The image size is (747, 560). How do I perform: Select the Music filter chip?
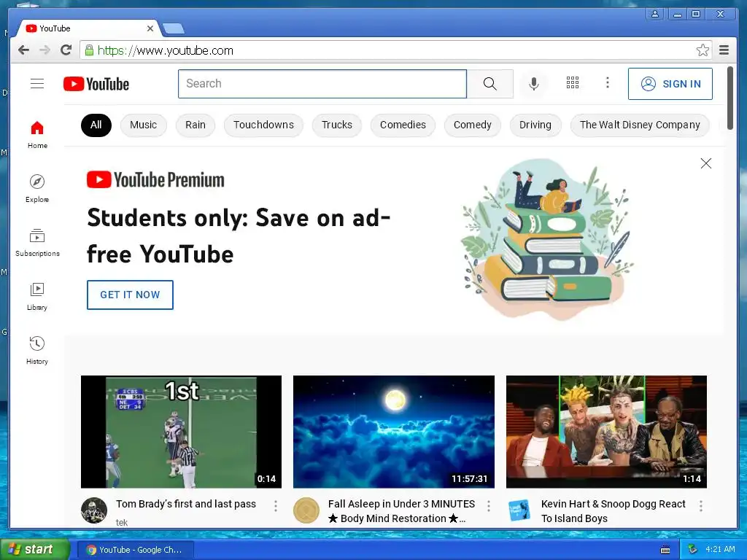[x=144, y=125]
